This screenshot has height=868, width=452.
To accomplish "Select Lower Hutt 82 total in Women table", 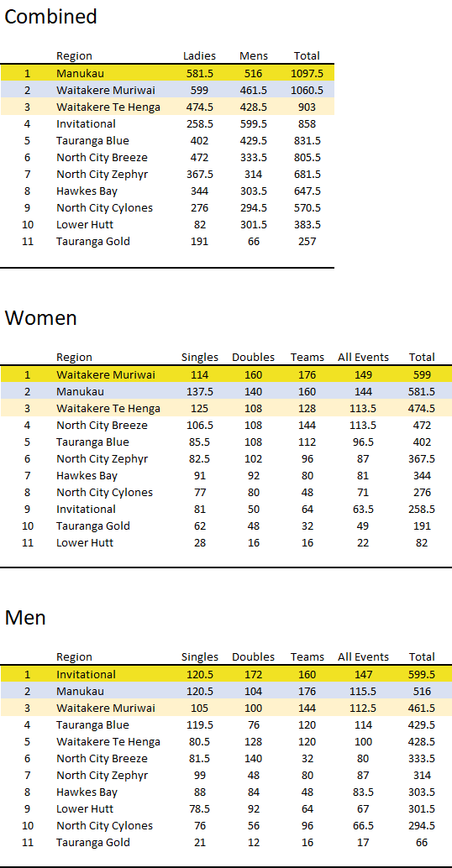I will pyautogui.click(x=422, y=543).
